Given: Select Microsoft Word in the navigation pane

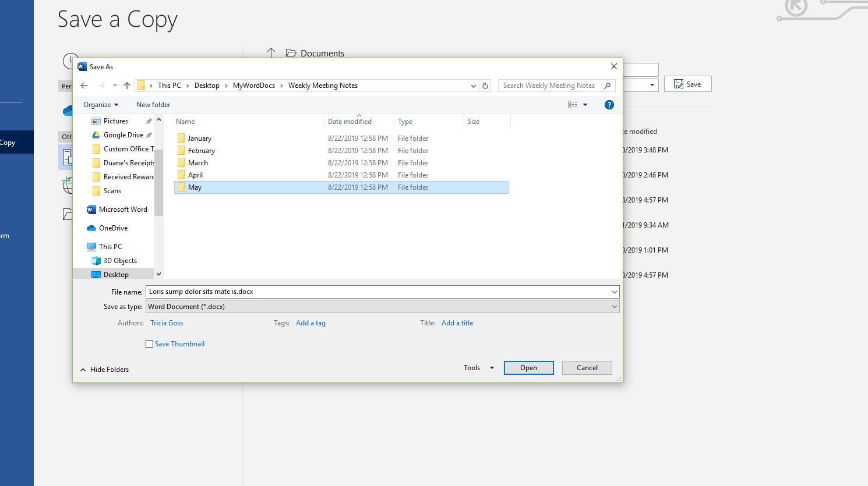Looking at the screenshot, I should click(x=117, y=210).
